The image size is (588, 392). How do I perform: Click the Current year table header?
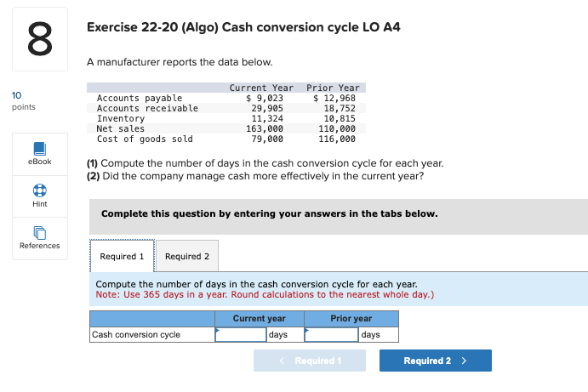click(260, 319)
